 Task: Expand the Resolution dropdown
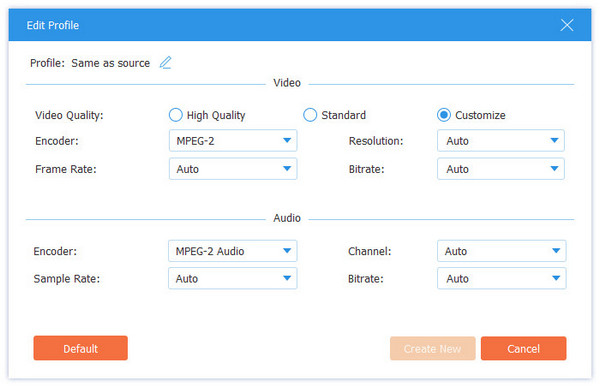coord(501,141)
